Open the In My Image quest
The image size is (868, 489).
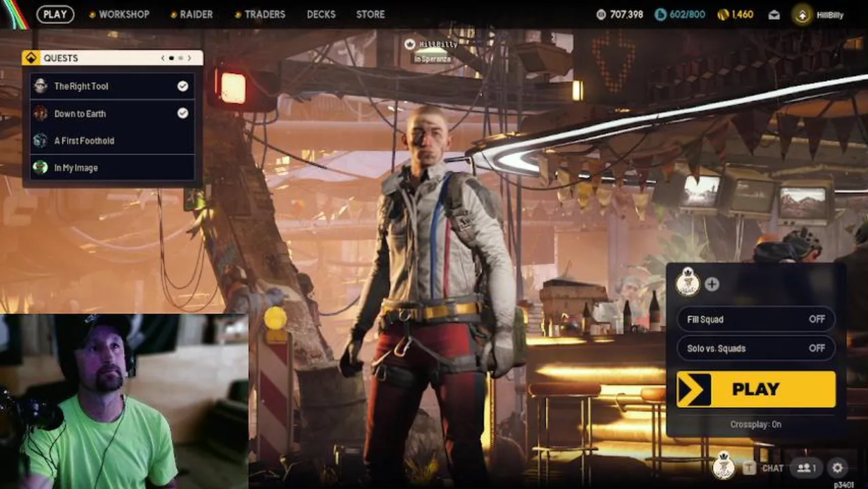tap(112, 168)
